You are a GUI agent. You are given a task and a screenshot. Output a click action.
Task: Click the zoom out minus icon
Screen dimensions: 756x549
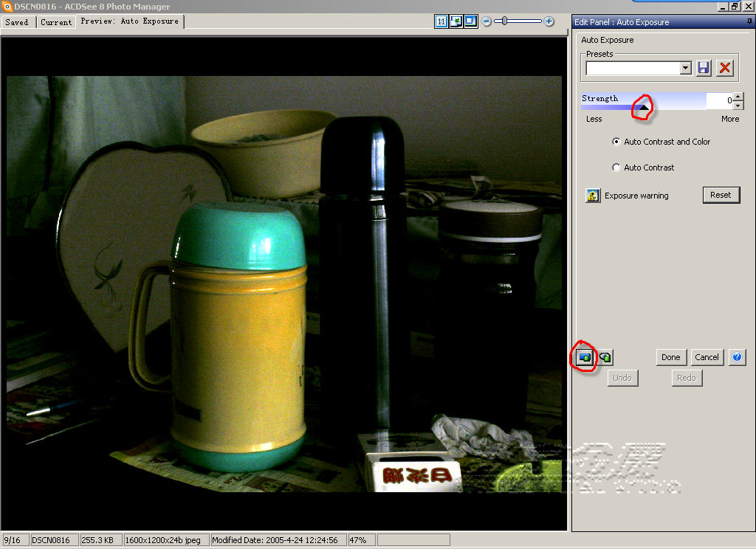click(x=487, y=21)
